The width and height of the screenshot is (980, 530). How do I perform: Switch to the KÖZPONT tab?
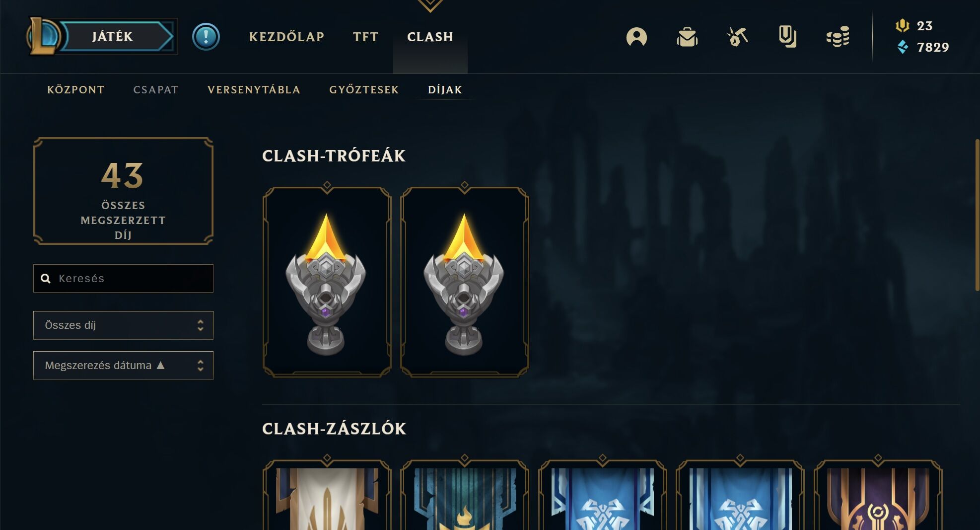click(76, 90)
